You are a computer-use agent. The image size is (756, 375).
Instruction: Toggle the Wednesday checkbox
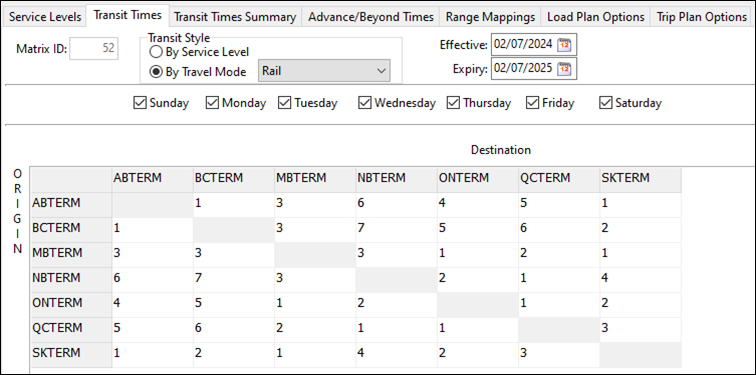pos(364,103)
